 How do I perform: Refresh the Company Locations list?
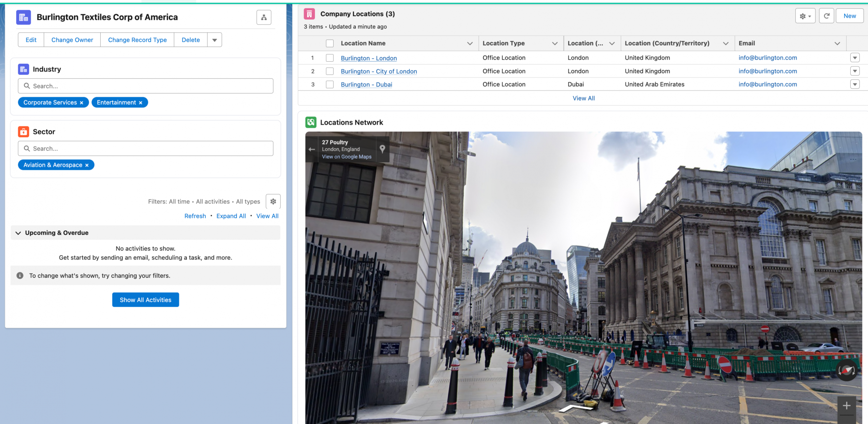pos(826,16)
